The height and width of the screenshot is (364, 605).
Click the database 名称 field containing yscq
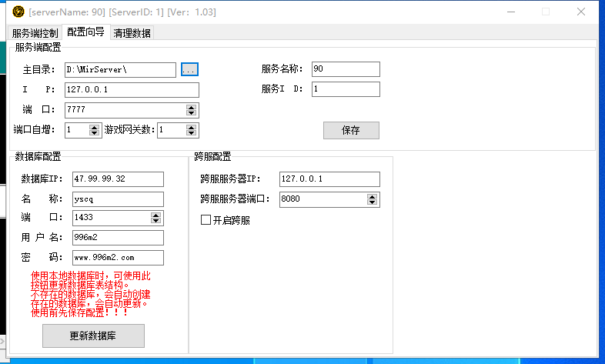click(118, 199)
